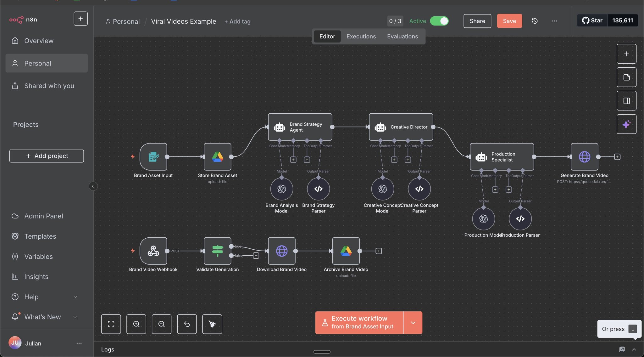
Task: Open Julian's user options menu
Action: 79,343
